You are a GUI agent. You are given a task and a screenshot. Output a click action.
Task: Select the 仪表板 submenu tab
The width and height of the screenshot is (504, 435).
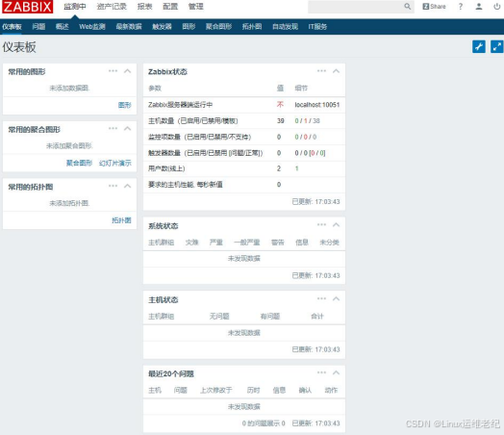[12, 27]
